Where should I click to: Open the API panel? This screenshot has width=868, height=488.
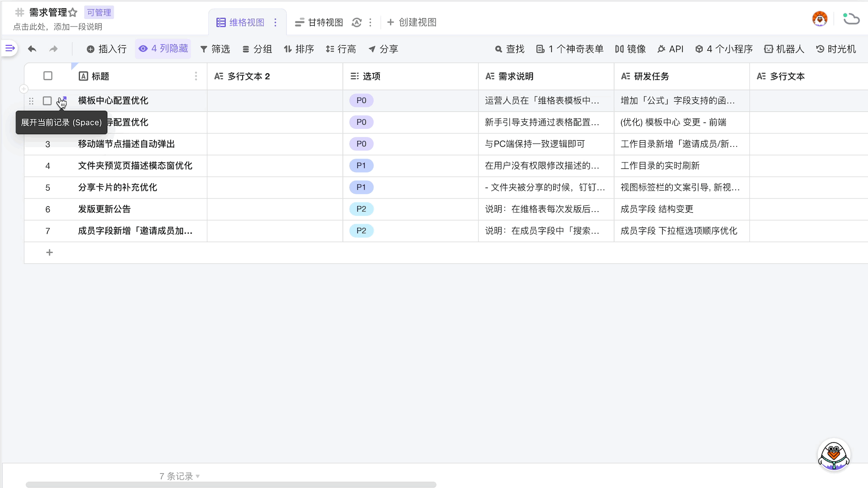click(671, 49)
